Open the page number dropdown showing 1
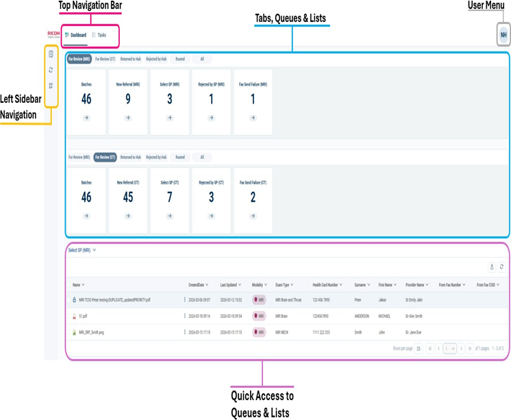This screenshot has height=420, width=511. (450, 349)
